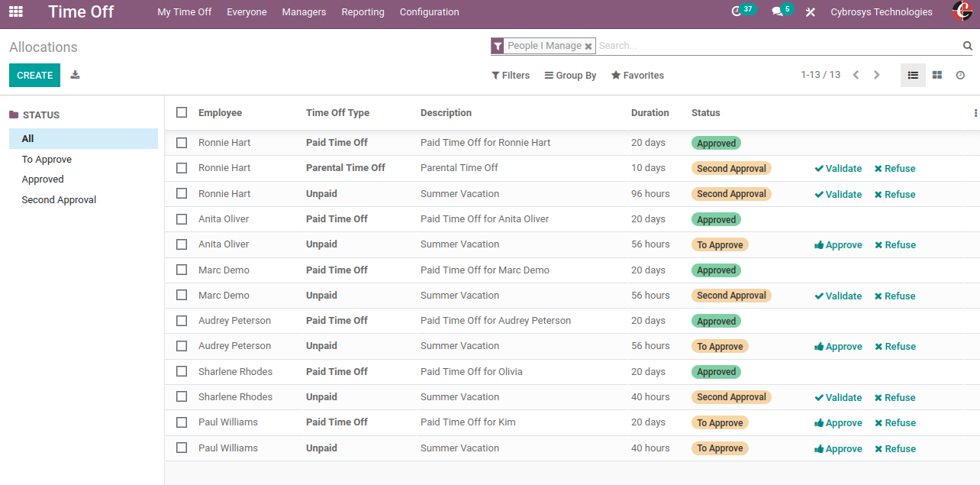The height and width of the screenshot is (485, 980).
Task: Open the user avatar menu
Action: 962,11
